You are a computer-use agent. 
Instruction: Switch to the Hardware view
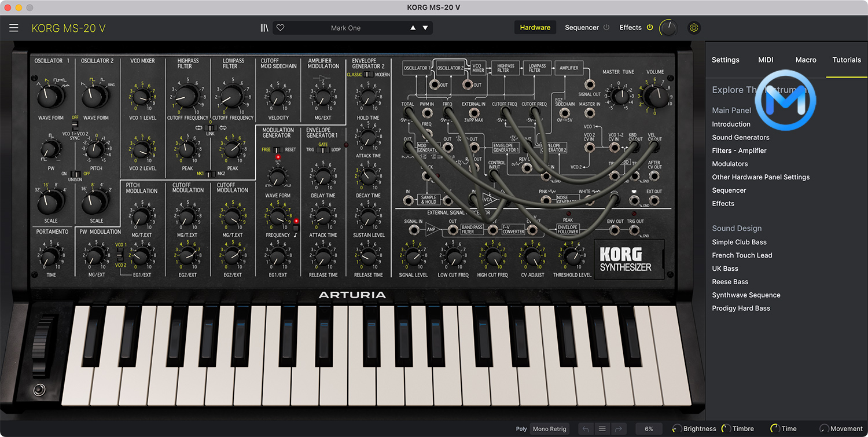tap(535, 27)
